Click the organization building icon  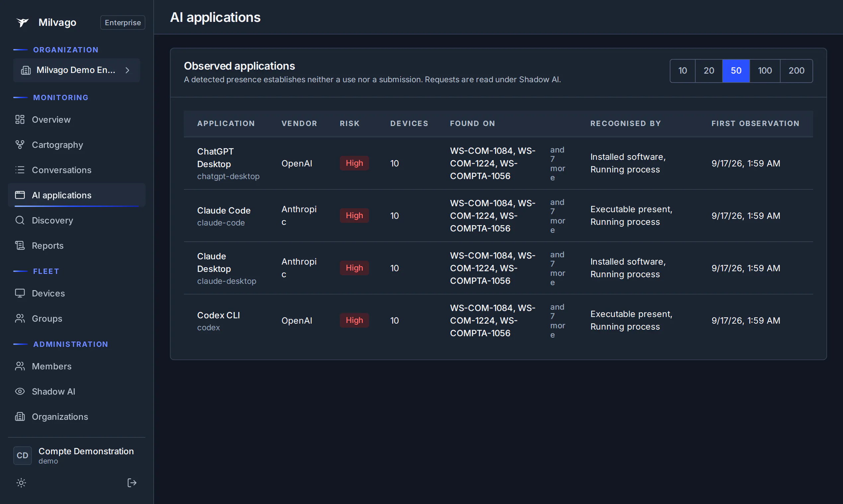click(26, 70)
